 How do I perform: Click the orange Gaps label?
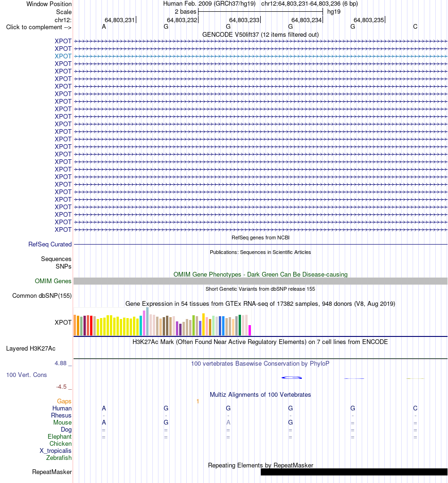point(64,401)
